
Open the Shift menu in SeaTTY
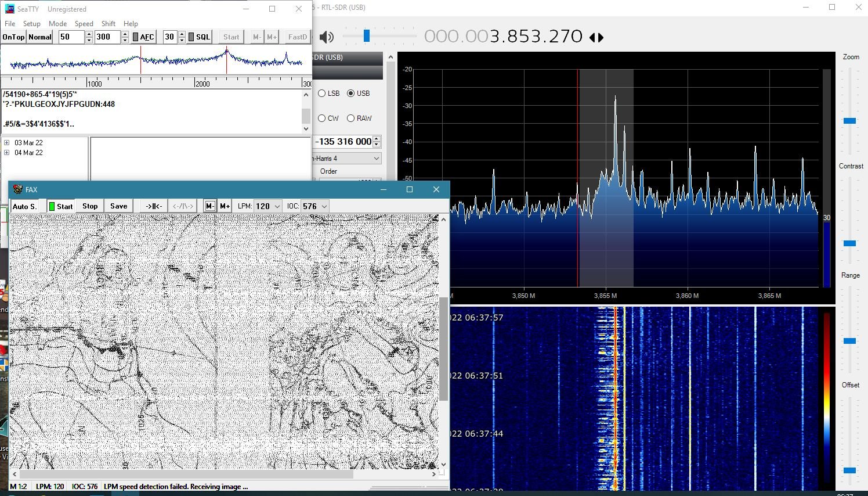[108, 24]
